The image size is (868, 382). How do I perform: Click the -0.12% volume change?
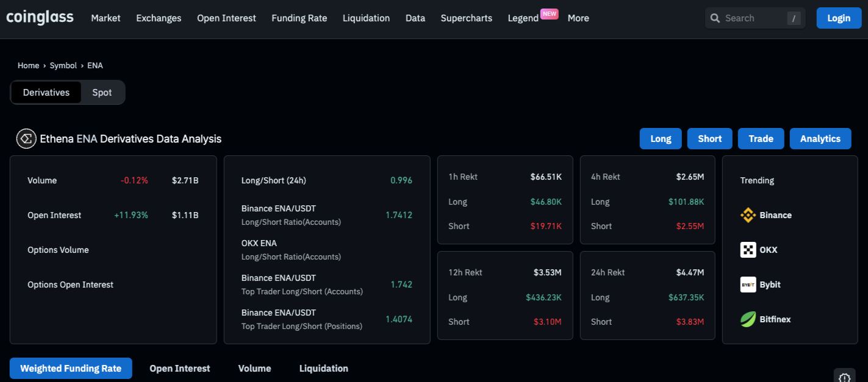coord(134,180)
